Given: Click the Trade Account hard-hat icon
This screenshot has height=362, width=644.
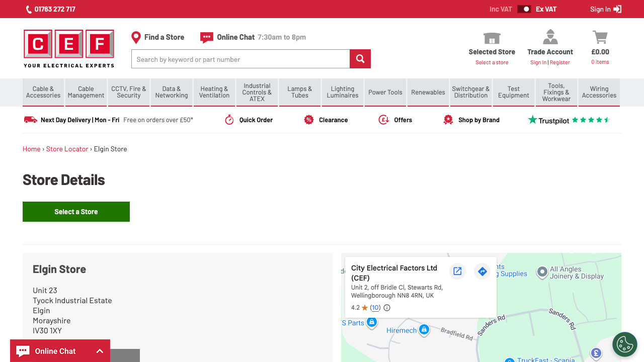Looking at the screenshot, I should [550, 36].
